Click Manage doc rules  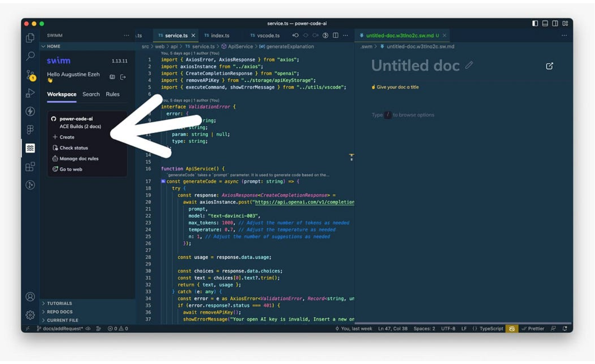point(75,158)
